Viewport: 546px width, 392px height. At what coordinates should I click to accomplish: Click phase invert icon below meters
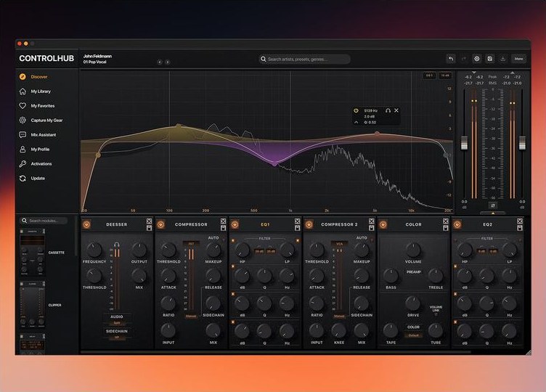click(493, 205)
